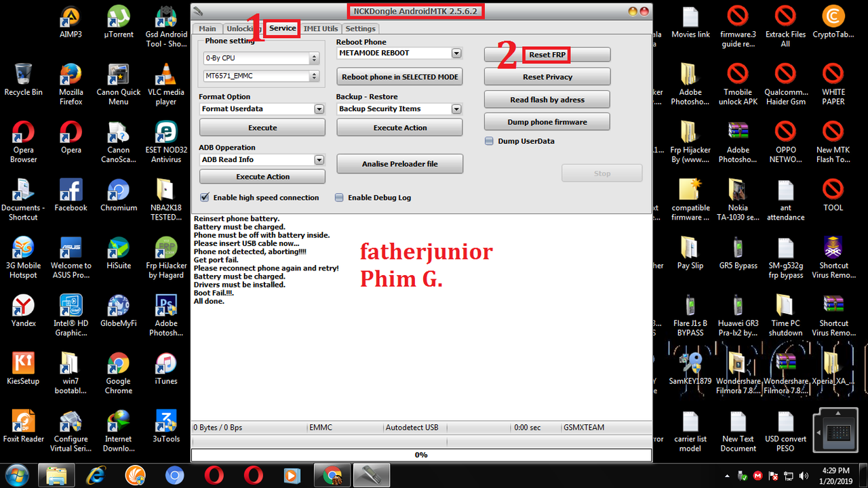The height and width of the screenshot is (488, 868).
Task: Click Execute under Format Option
Action: 262,127
